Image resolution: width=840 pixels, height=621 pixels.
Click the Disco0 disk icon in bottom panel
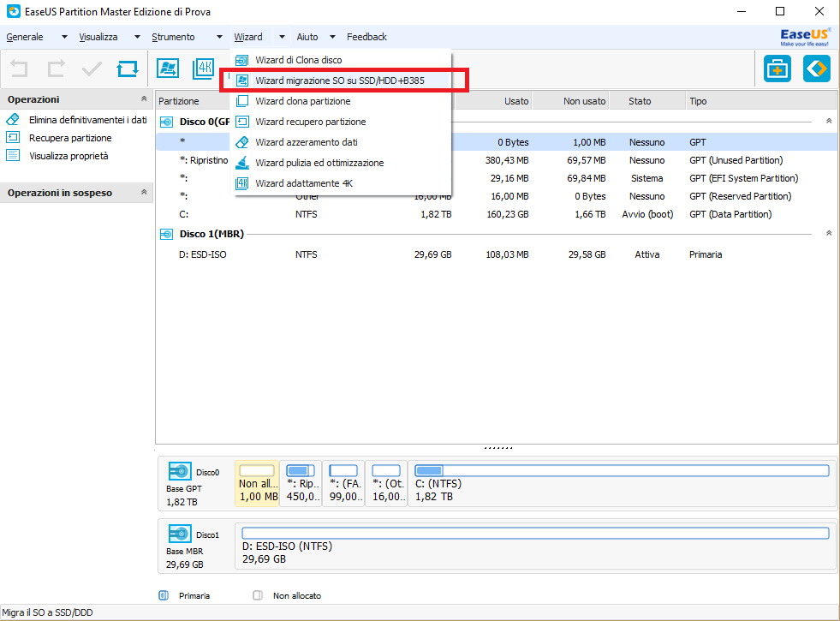(180, 472)
